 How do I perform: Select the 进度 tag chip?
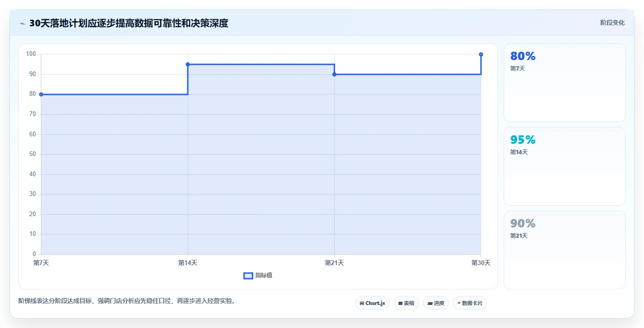pyautogui.click(x=436, y=303)
